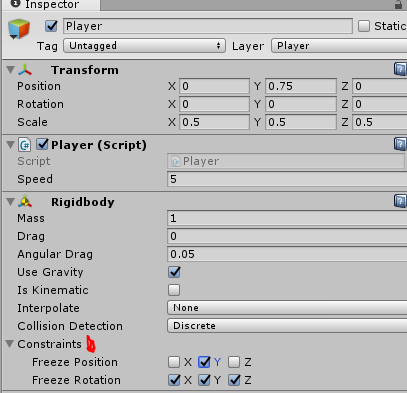Uncheck Freeze Position Y

(x=204, y=362)
